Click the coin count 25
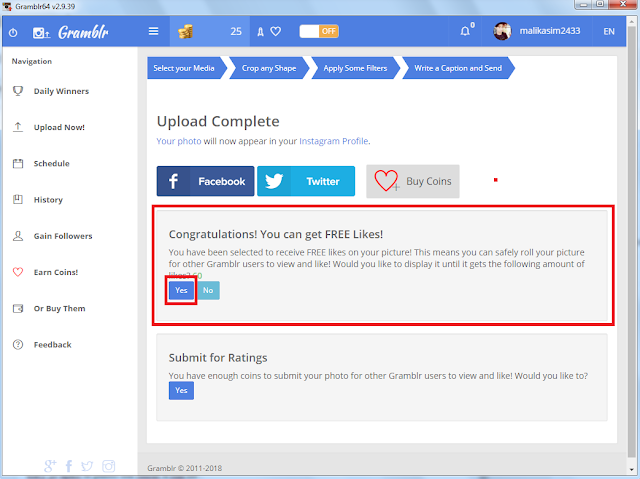The image size is (640, 479). (236, 31)
